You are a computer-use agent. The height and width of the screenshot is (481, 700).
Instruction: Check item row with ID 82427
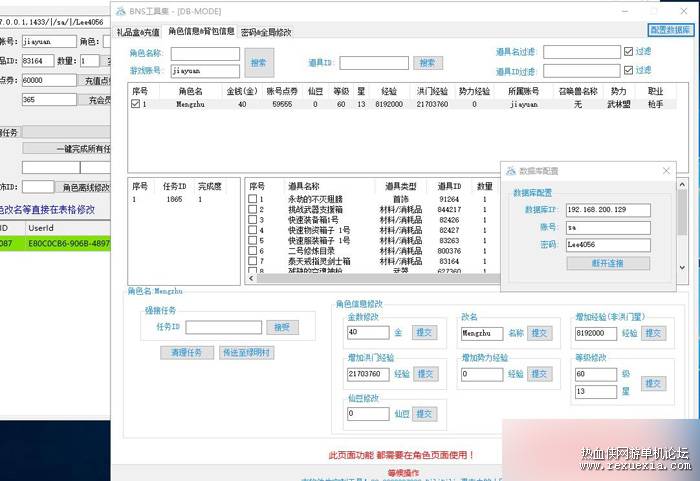tap(252, 230)
